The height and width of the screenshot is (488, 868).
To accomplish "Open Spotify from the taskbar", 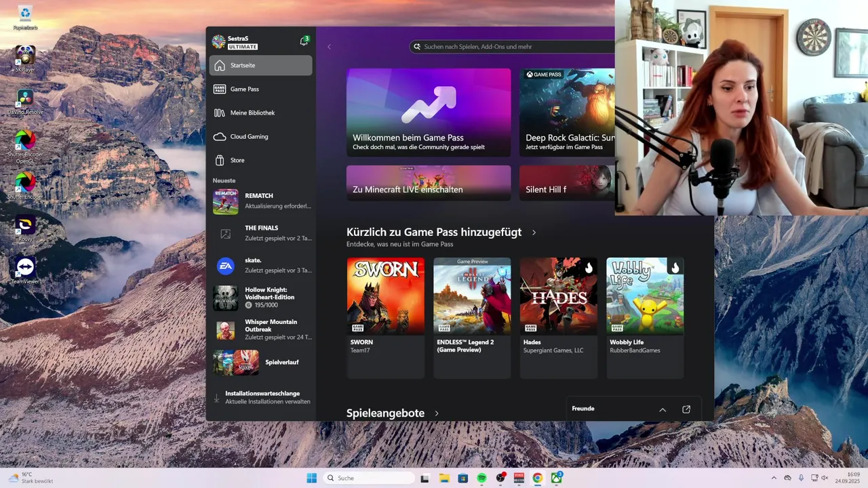I will click(482, 478).
